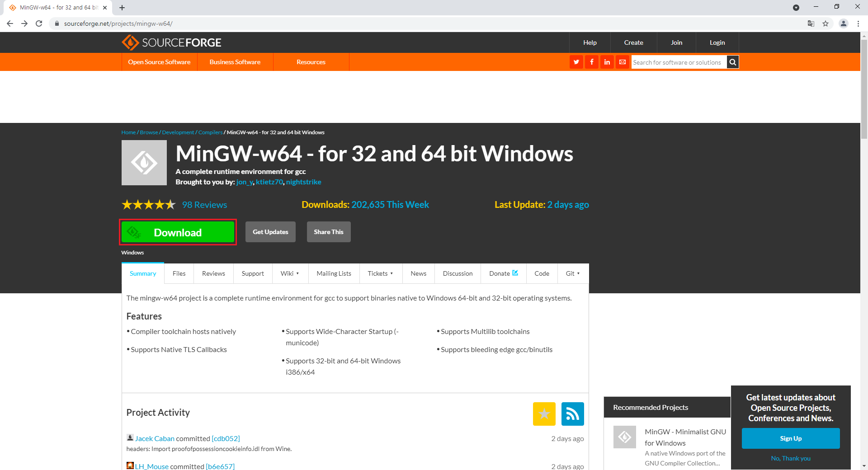
Task: Click LH_Mouse's avatar icon
Action: (130, 465)
